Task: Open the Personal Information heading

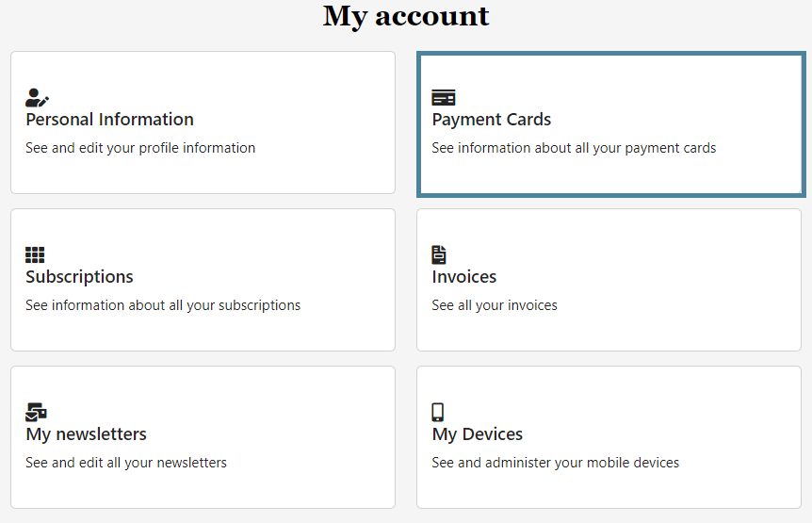Action: (110, 120)
